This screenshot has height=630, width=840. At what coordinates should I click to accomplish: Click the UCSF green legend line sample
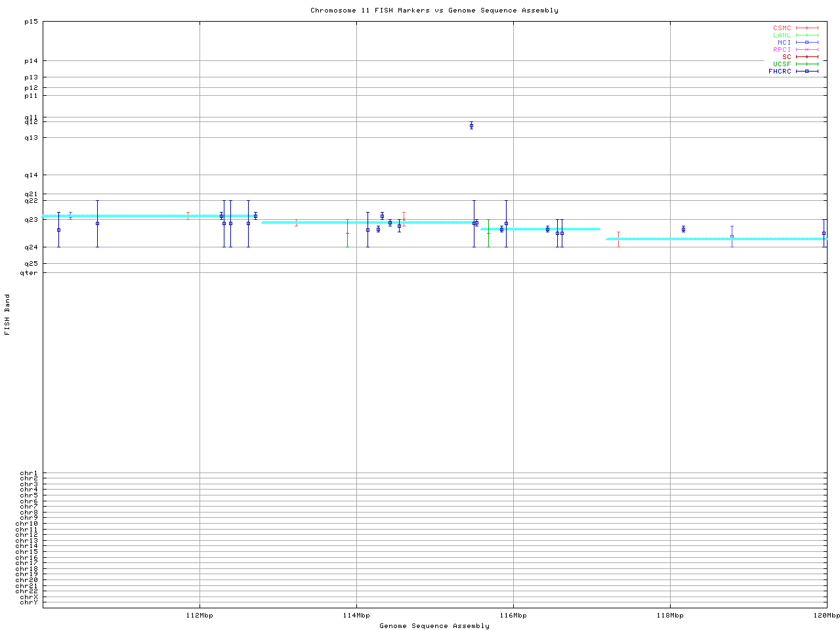(x=807, y=64)
